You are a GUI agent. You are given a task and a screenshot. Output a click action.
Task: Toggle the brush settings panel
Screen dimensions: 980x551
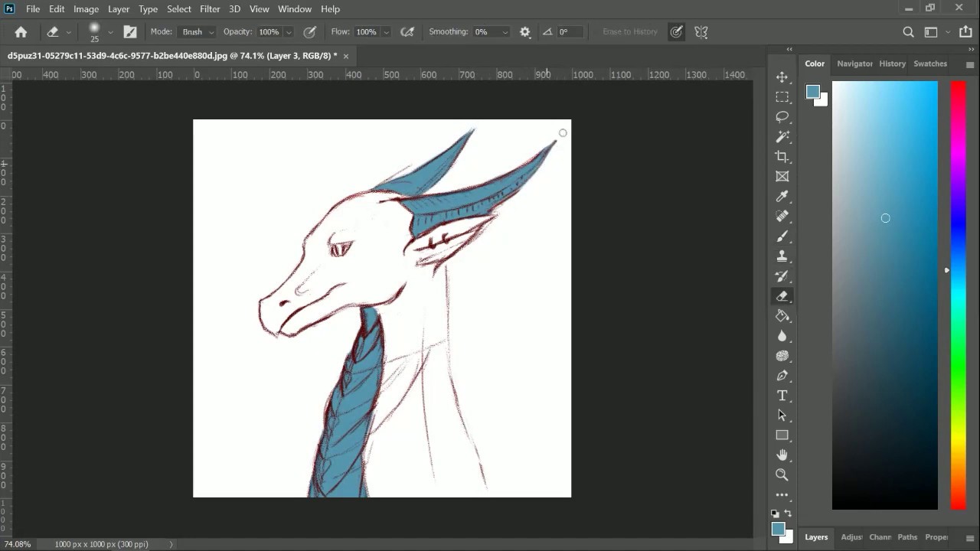click(130, 32)
